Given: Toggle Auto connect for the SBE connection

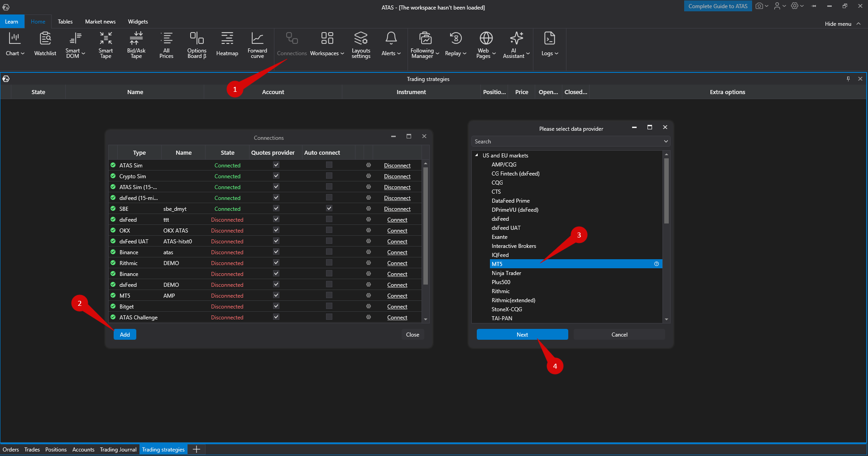Looking at the screenshot, I should pos(329,209).
